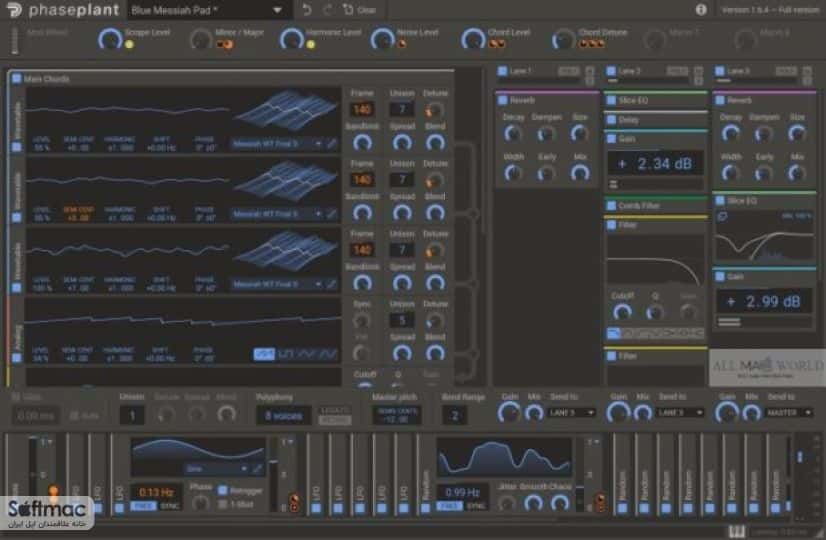The height and width of the screenshot is (540, 826).
Task: Open the info icon near version text
Action: 701,9
